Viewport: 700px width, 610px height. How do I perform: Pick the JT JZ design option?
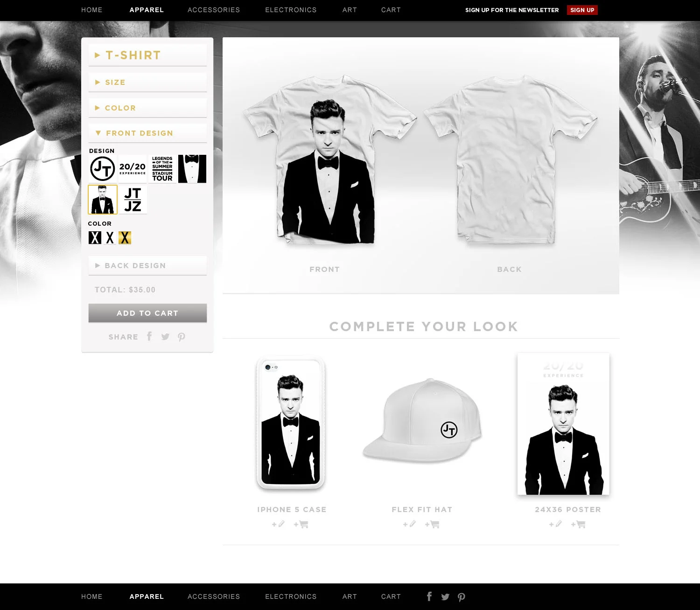point(133,199)
